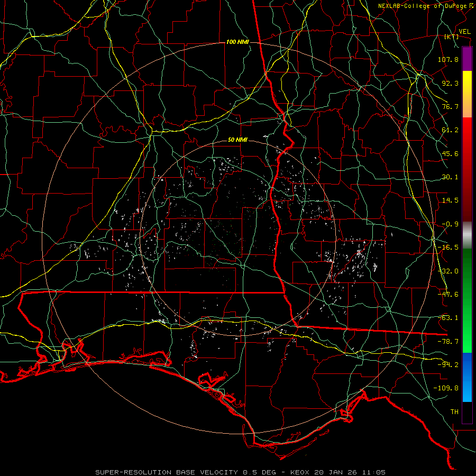
Task: Click the 14.5 legend value
Action: (450, 200)
